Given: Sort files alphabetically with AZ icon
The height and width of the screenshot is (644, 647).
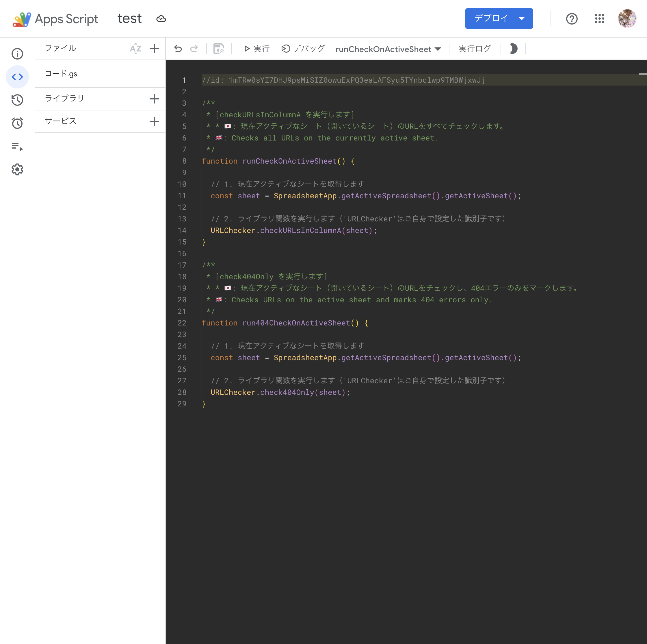Looking at the screenshot, I should coord(135,49).
